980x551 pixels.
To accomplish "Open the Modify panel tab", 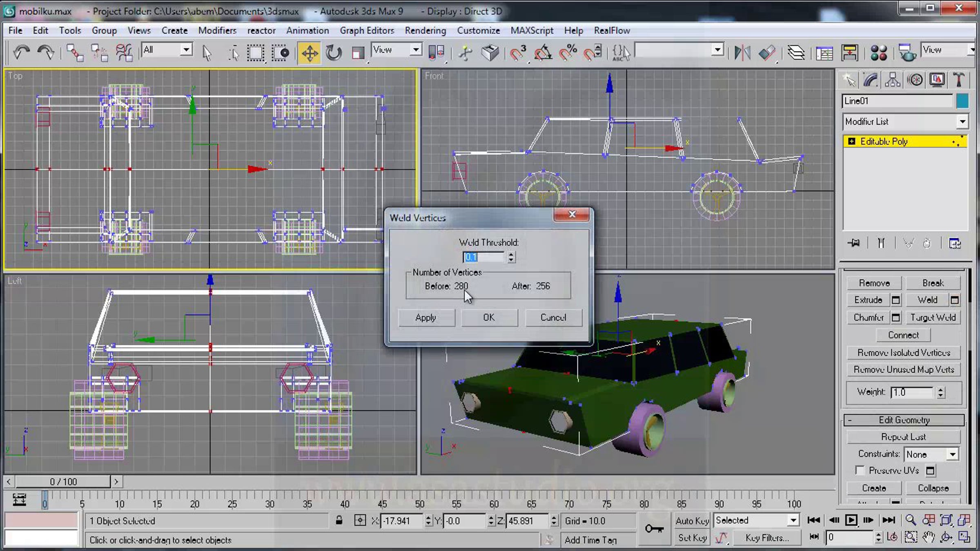I will 871,80.
